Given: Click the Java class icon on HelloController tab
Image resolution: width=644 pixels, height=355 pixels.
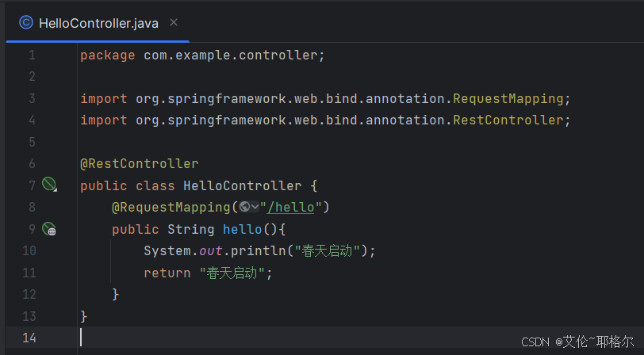Looking at the screenshot, I should (26, 23).
